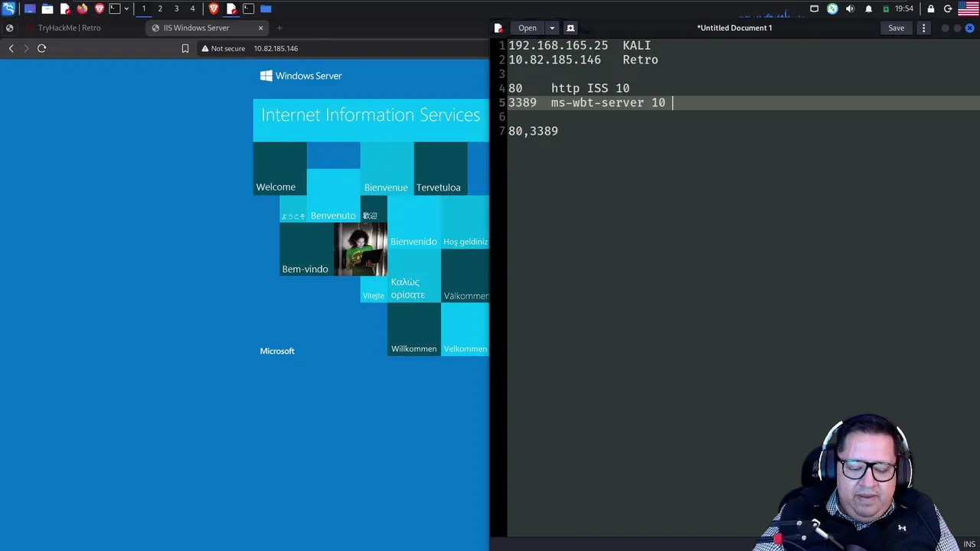The image size is (980, 551).
Task: Open the editor three-dot menu
Action: point(923,28)
